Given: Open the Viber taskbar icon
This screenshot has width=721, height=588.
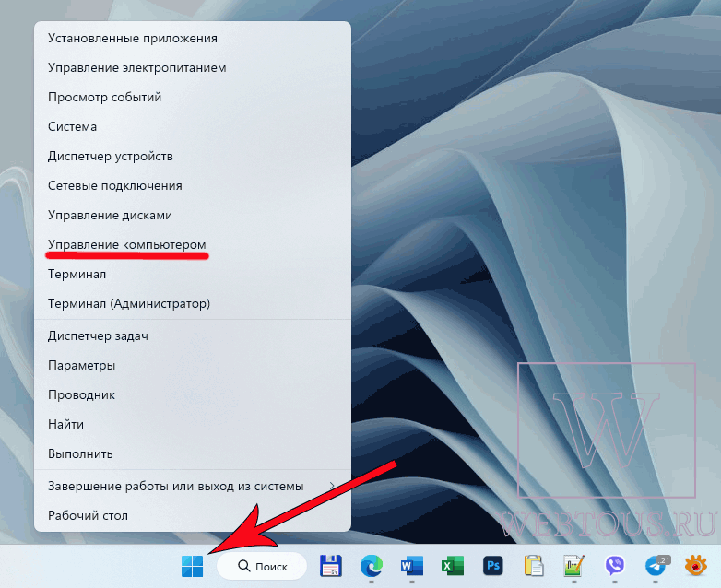Looking at the screenshot, I should (615, 566).
